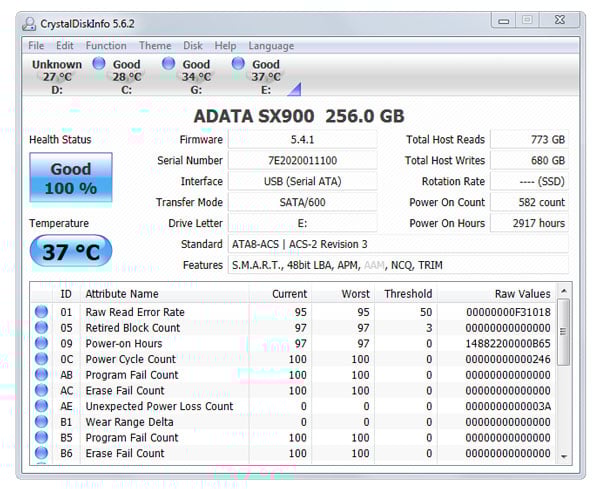Open the Language menu

[x=271, y=46]
